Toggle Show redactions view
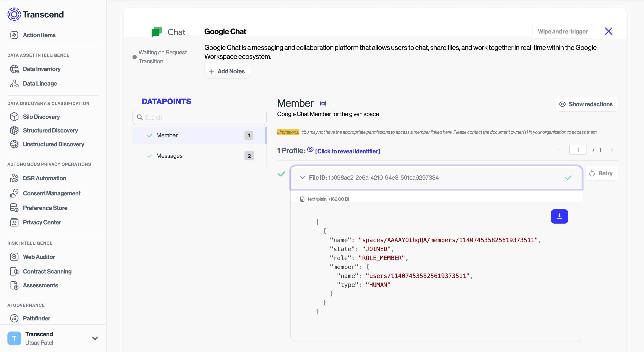Screen dimensions: 644x352 tap(586, 104)
